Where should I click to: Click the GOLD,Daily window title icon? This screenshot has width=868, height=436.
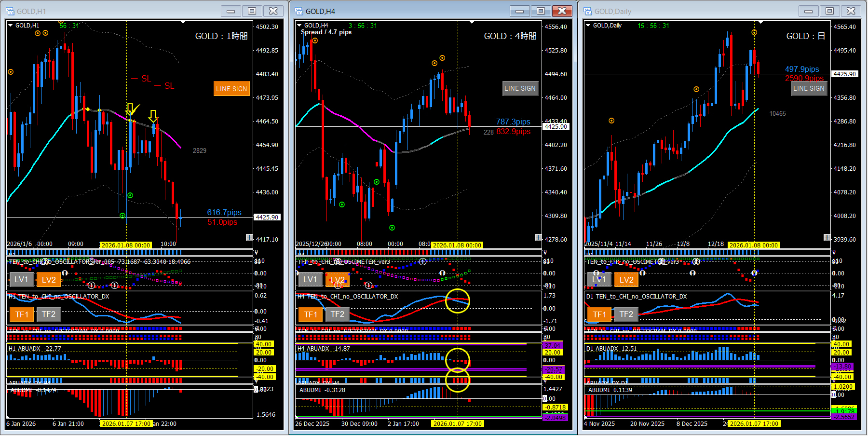tap(588, 11)
